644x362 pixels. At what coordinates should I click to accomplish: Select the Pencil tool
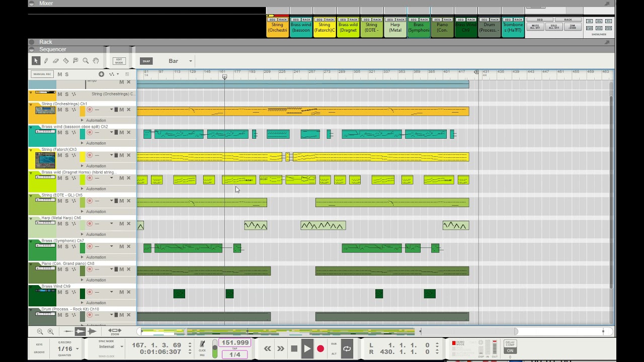pos(46,61)
